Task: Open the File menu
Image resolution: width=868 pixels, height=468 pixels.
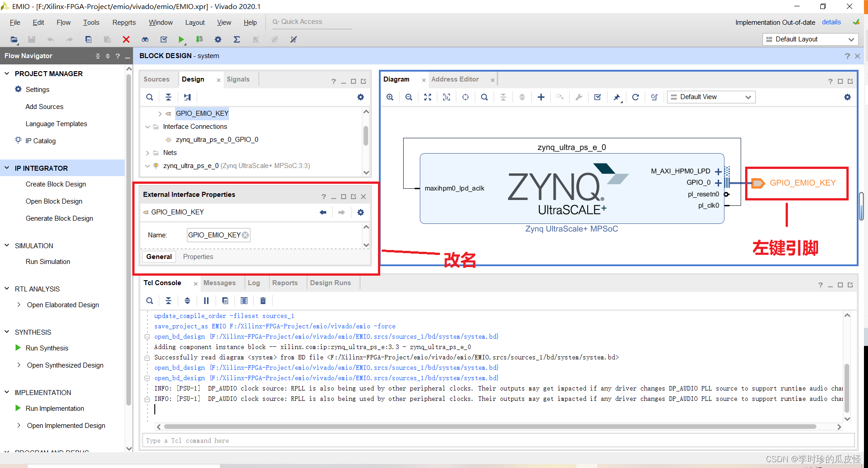Action: coord(15,23)
